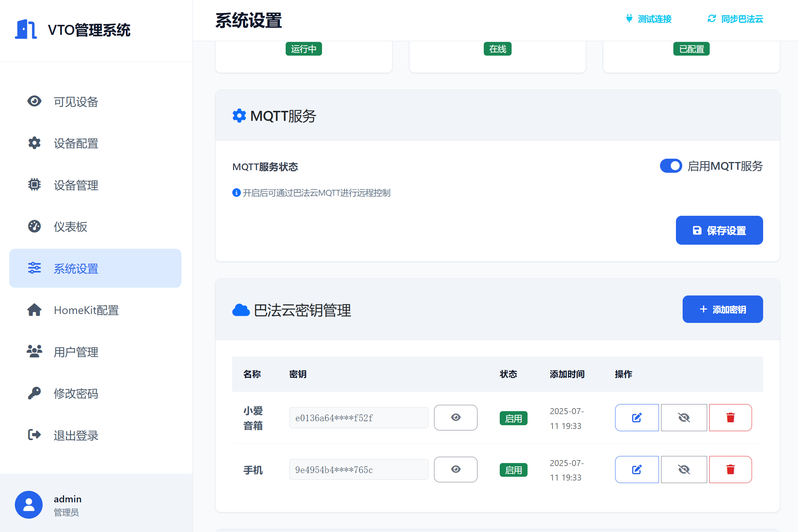Click edit icon for 小爱音箱 key
Image resolution: width=798 pixels, height=532 pixels.
click(637, 418)
